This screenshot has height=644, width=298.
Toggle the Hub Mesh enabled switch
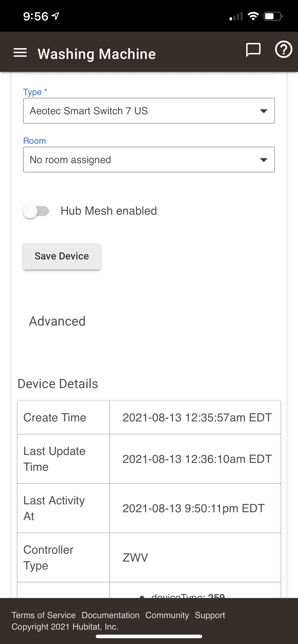[36, 211]
